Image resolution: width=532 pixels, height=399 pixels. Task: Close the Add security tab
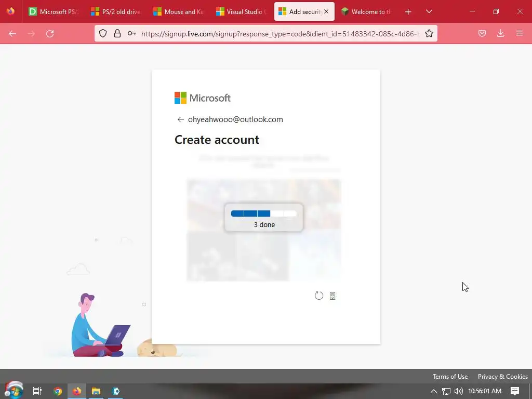click(326, 11)
